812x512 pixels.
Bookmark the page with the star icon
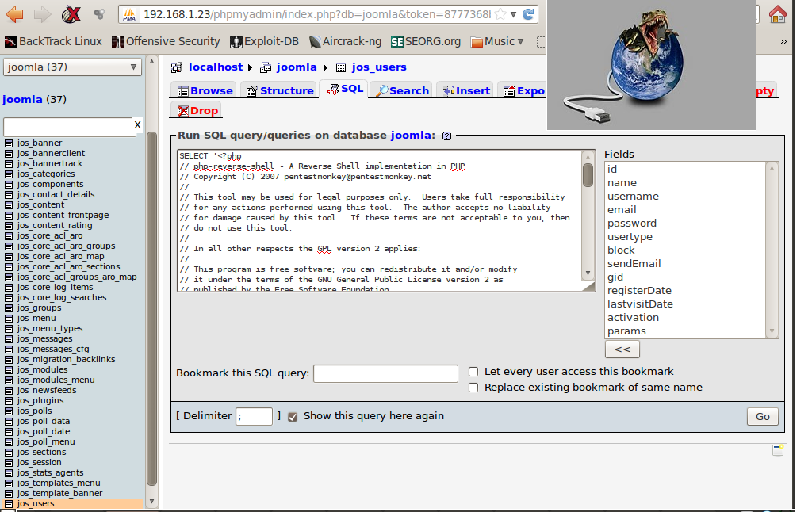[500, 14]
